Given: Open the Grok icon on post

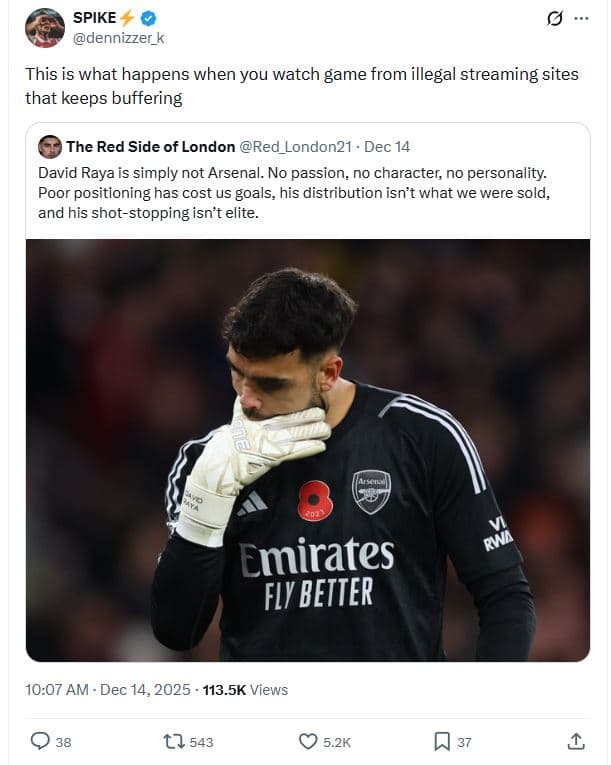Looking at the screenshot, I should pos(555,19).
